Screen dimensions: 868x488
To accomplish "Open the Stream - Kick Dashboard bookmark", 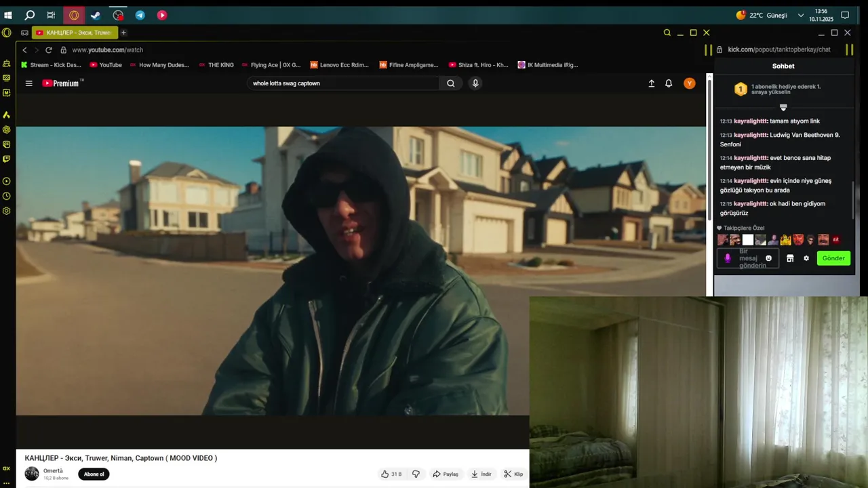I will click(x=51, y=65).
